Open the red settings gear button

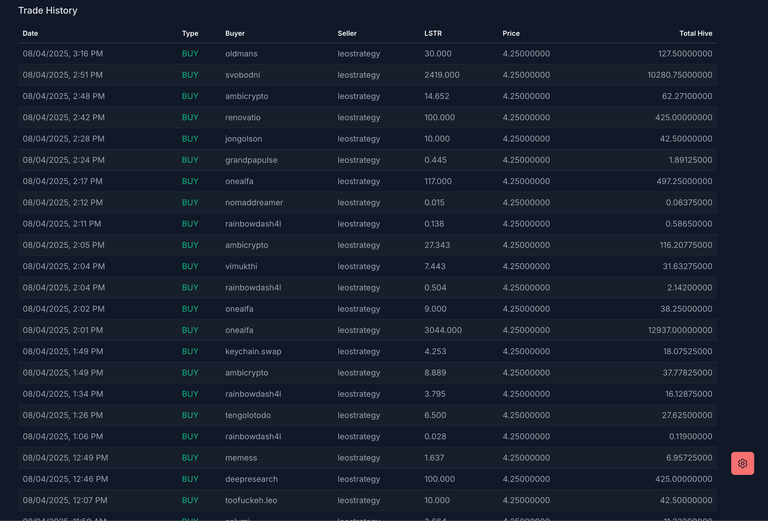click(743, 463)
